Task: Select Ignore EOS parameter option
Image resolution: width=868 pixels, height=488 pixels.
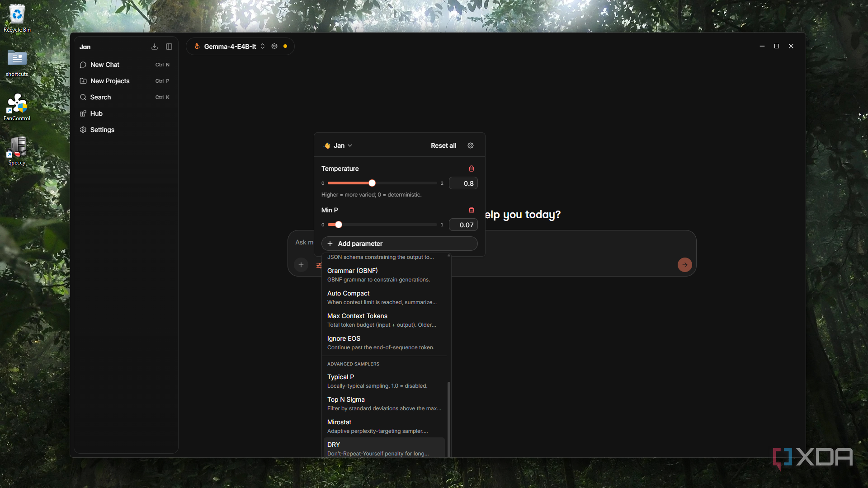Action: pyautogui.click(x=384, y=343)
